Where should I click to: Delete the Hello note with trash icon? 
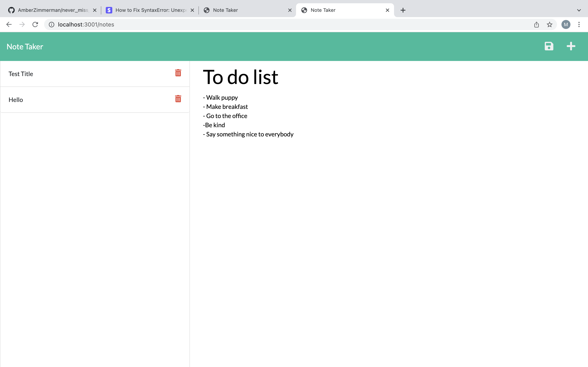pos(178,98)
